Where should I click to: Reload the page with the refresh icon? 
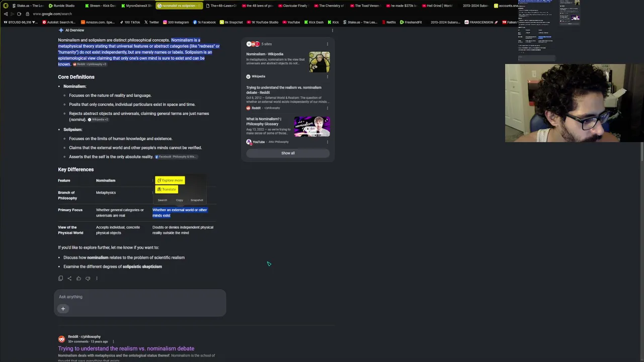pos(19,14)
